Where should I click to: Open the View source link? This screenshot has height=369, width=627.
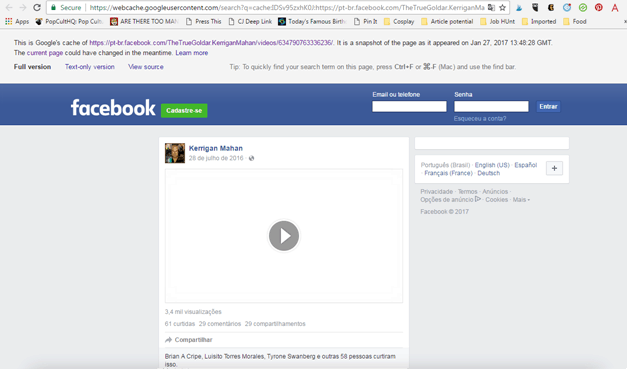[x=146, y=67]
